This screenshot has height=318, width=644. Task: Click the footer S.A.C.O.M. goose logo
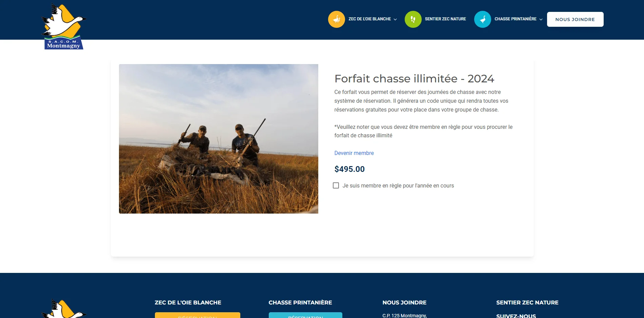pos(64,309)
